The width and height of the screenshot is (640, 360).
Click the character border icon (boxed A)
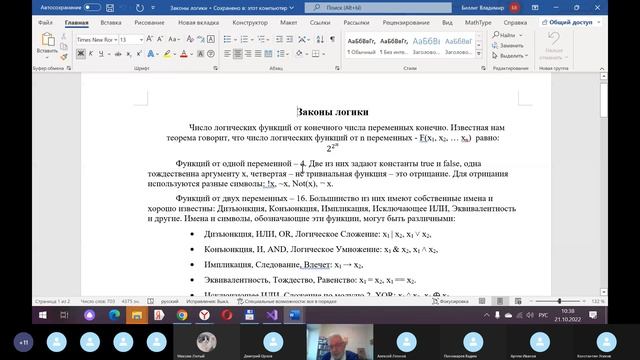coord(211,39)
